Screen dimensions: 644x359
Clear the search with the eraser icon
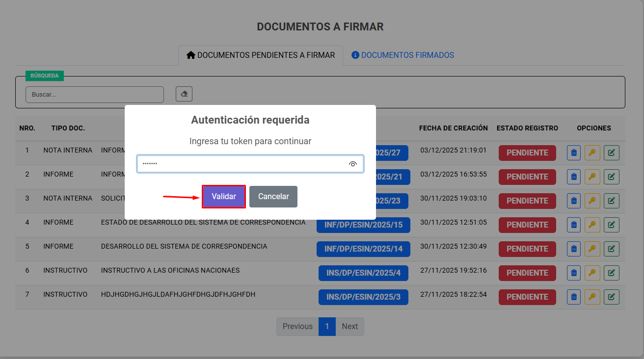[x=184, y=94]
